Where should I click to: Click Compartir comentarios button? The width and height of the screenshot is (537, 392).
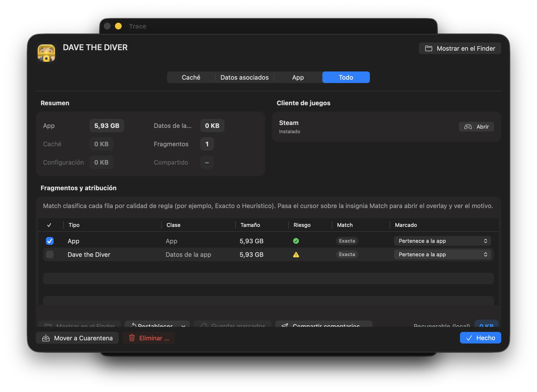tap(324, 324)
